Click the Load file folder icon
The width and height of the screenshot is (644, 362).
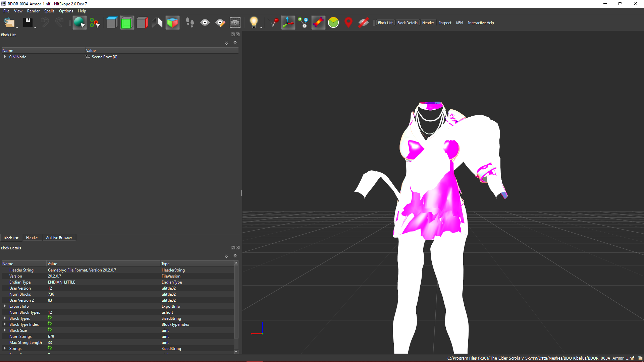pos(9,23)
